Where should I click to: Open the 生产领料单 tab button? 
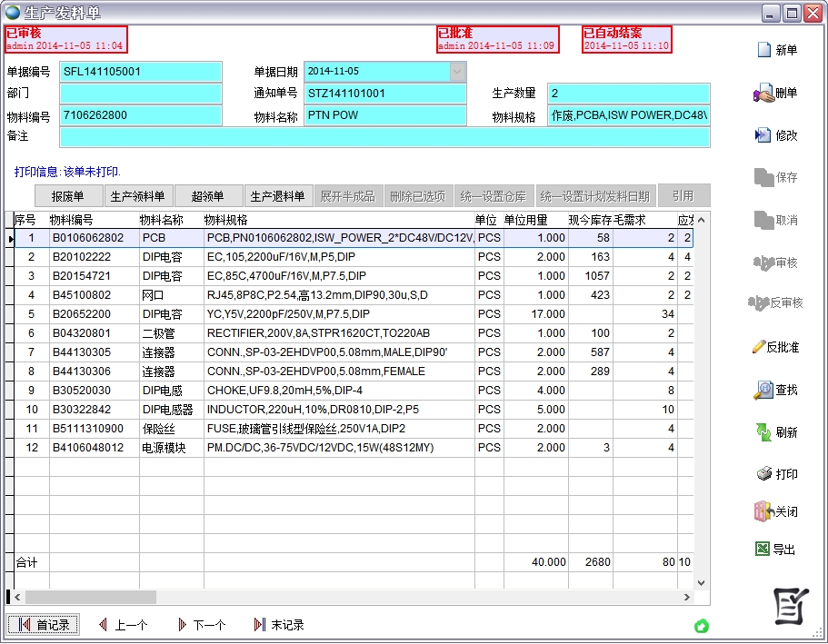[x=137, y=196]
